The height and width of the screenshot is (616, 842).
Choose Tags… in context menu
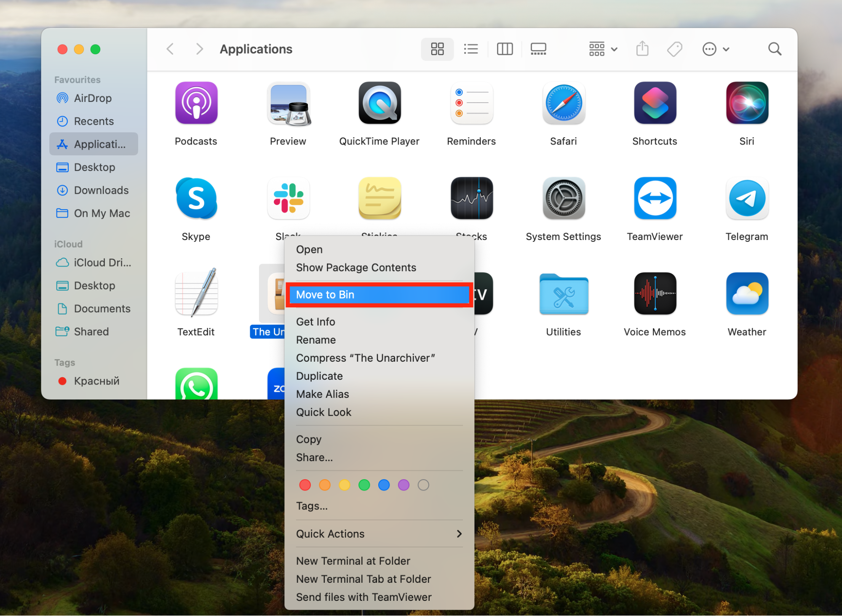(x=379, y=506)
